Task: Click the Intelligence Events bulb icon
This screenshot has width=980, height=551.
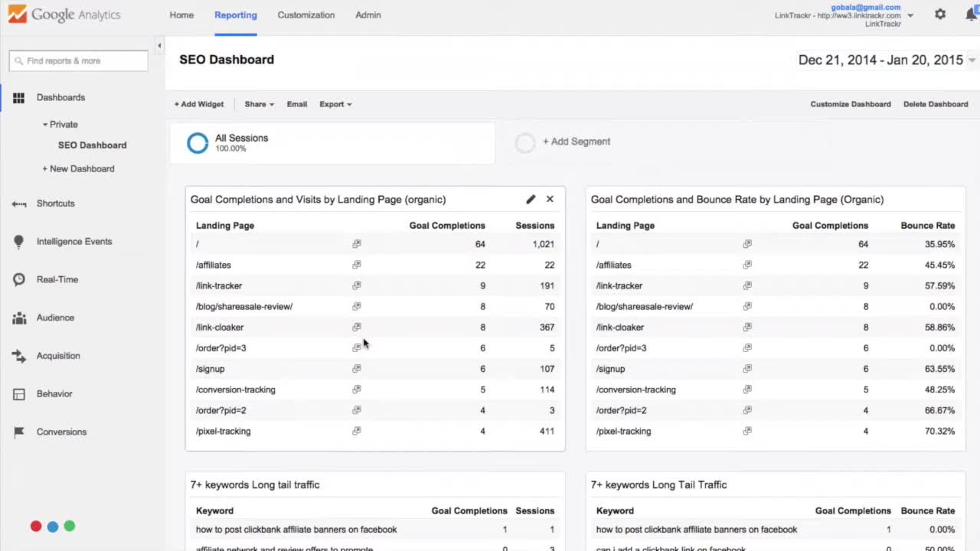Action: [x=19, y=242]
